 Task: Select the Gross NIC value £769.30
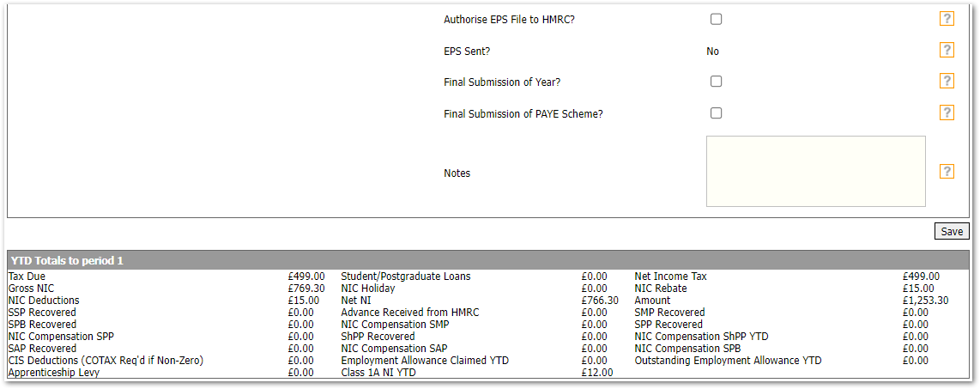click(306, 289)
